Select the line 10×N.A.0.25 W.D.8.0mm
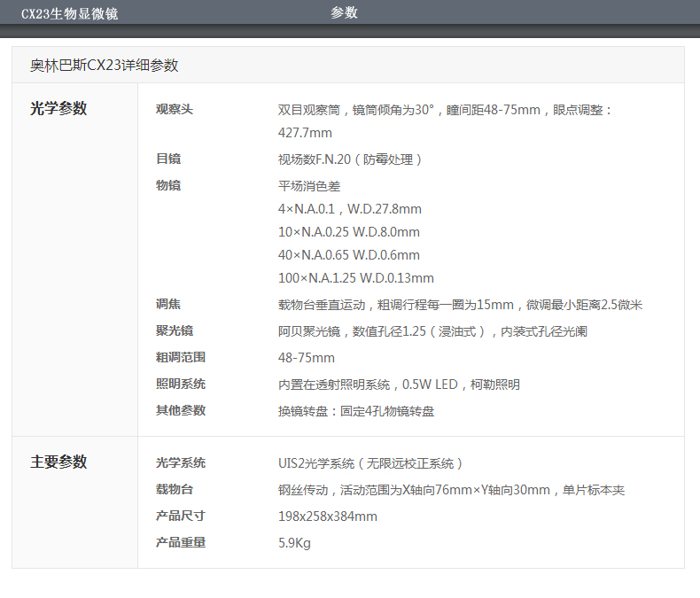The height and width of the screenshot is (598, 700). pos(348,232)
